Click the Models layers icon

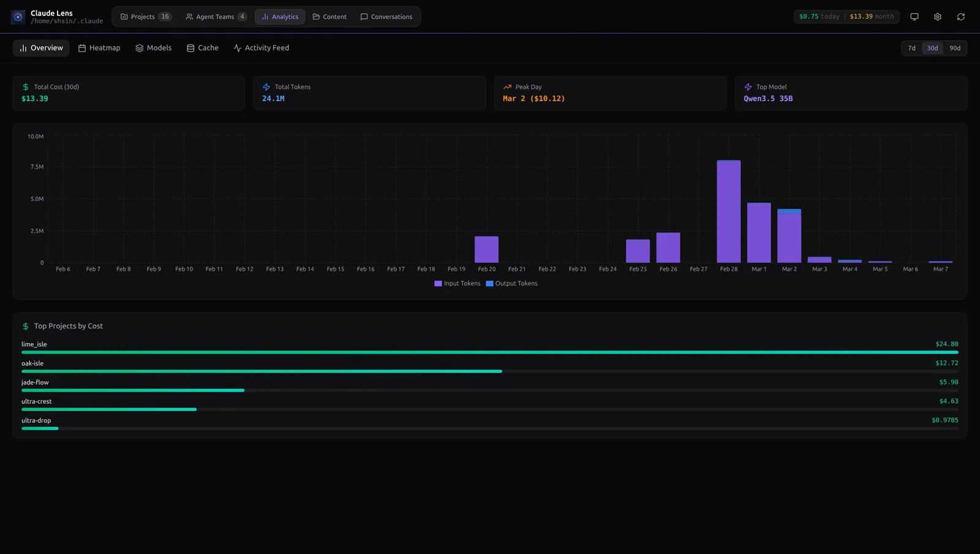[x=139, y=47]
